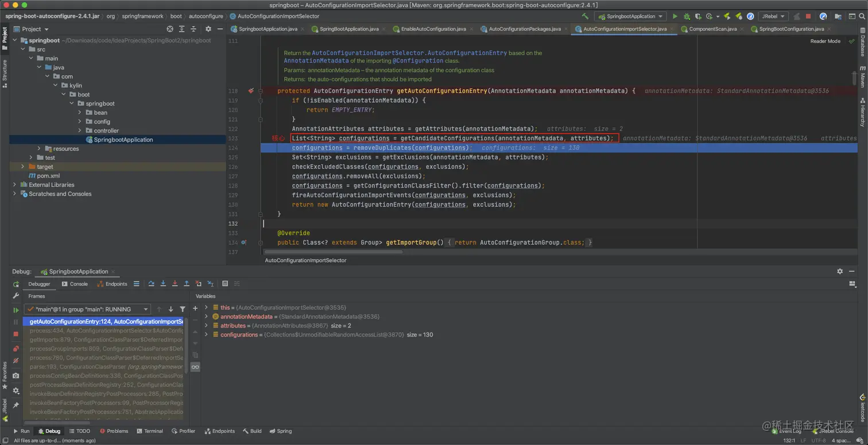Expand all nodes in the Project panel toolbar

coord(182,29)
